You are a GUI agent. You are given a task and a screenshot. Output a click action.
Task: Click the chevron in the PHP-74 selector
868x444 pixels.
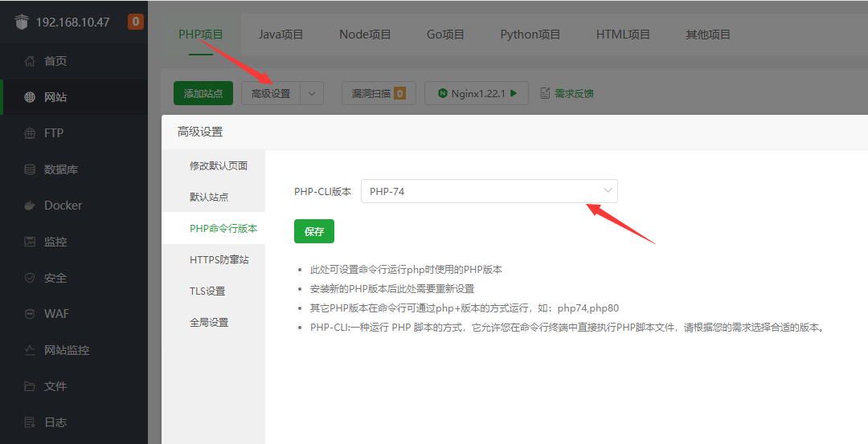[608, 190]
